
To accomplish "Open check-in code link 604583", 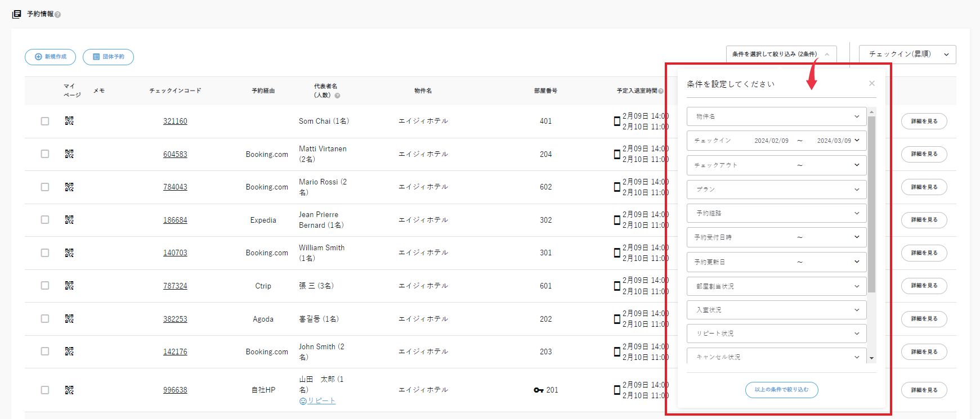I will tap(175, 154).
